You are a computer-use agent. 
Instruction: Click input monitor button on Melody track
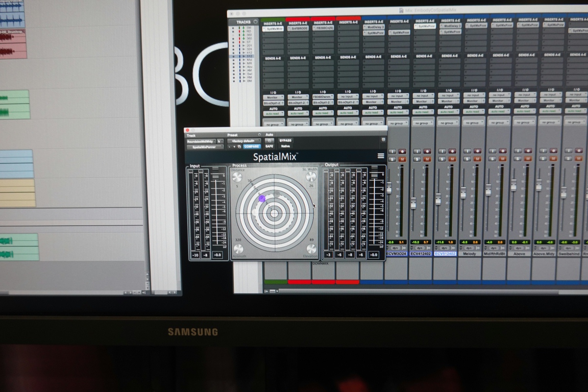point(467,151)
